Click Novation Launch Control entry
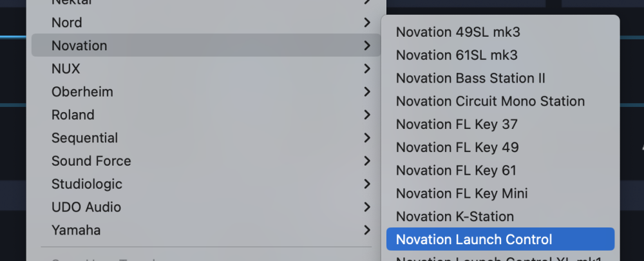The image size is (644, 261). [474, 240]
